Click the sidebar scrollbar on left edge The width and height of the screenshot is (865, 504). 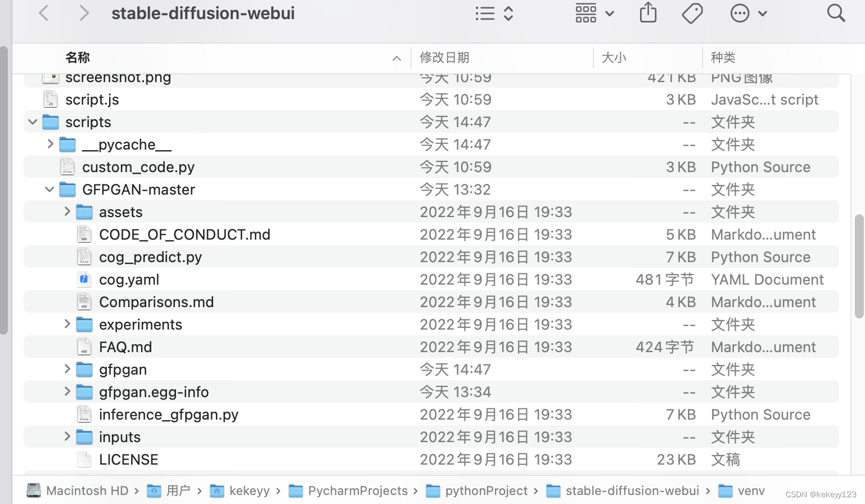(x=4, y=190)
